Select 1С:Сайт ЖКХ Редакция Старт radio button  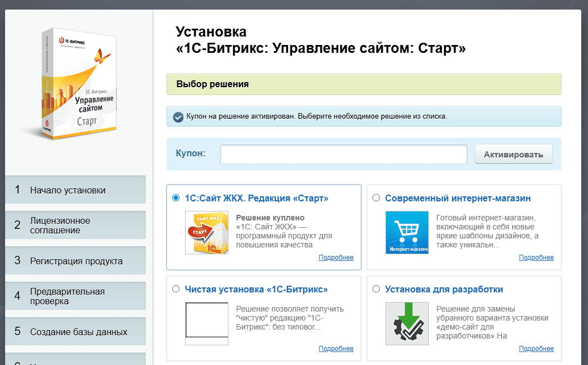tap(176, 198)
